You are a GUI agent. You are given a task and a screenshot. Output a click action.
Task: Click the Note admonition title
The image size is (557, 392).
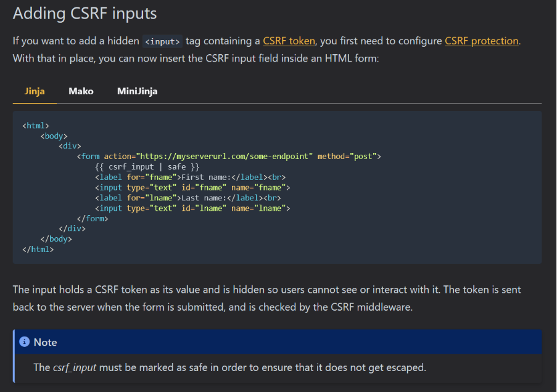[45, 342]
